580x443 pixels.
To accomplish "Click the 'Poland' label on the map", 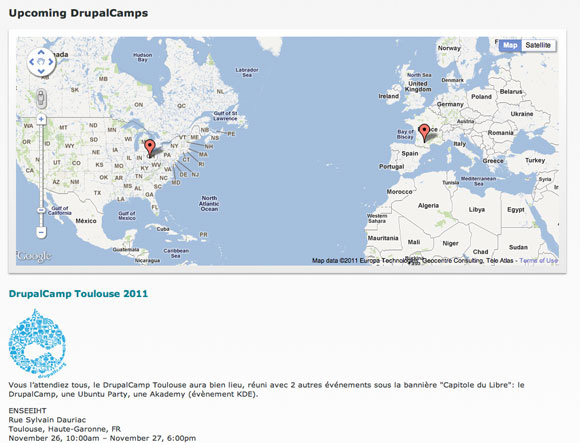I will [x=481, y=97].
